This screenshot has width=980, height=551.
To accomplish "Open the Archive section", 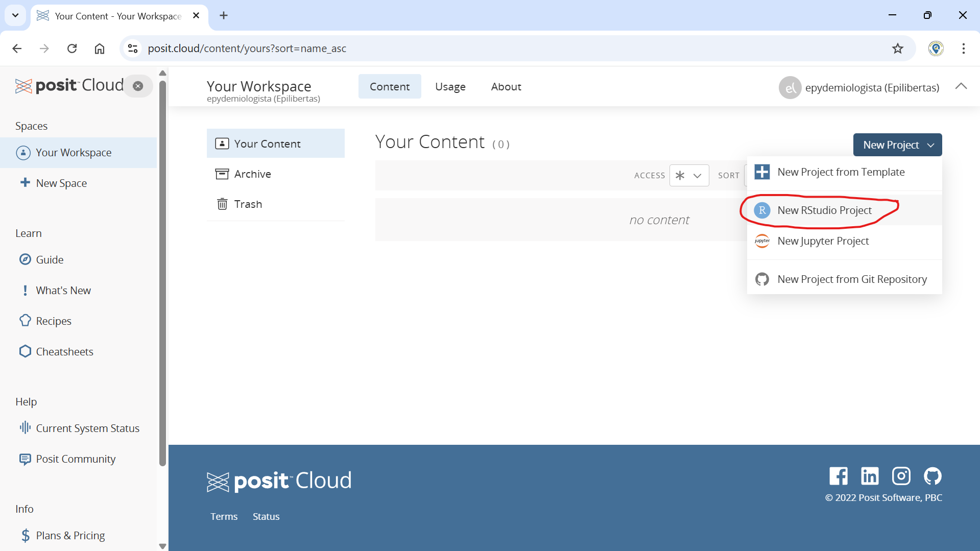I will tap(252, 174).
